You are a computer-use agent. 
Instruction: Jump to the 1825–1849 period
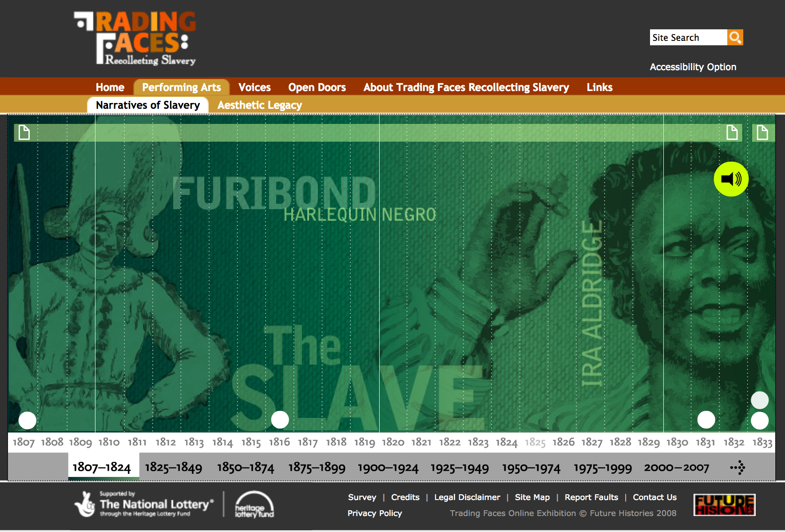174,467
